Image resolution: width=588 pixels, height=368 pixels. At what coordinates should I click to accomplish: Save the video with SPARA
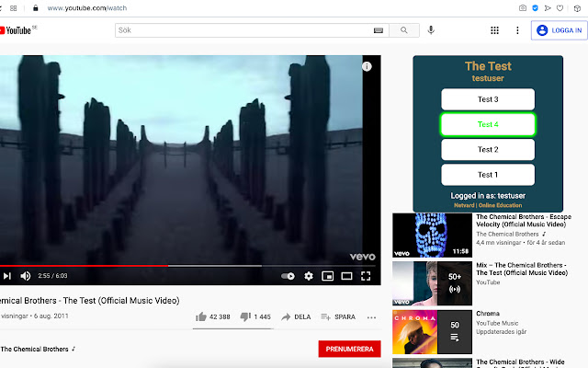tap(338, 316)
